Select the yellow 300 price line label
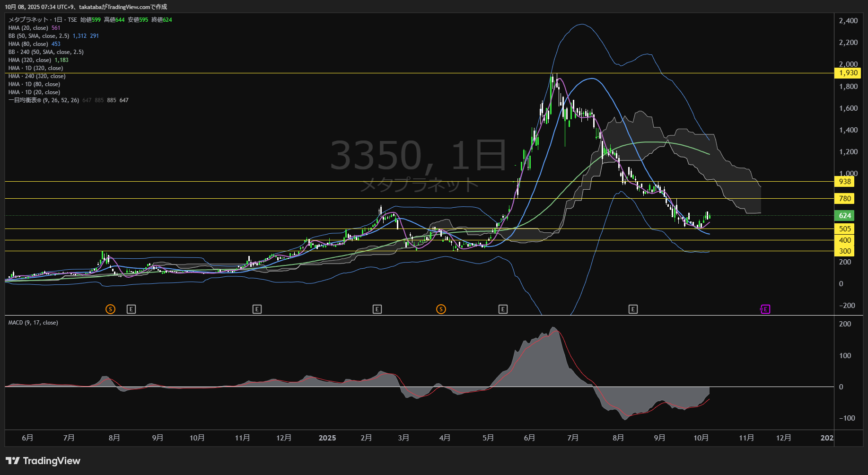The image size is (868, 475). [845, 251]
